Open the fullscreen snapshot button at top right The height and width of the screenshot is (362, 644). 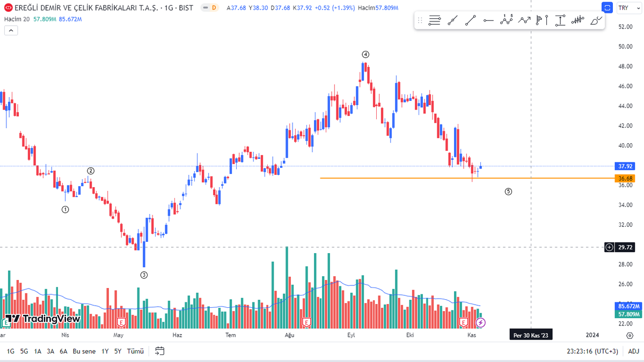coord(607,8)
